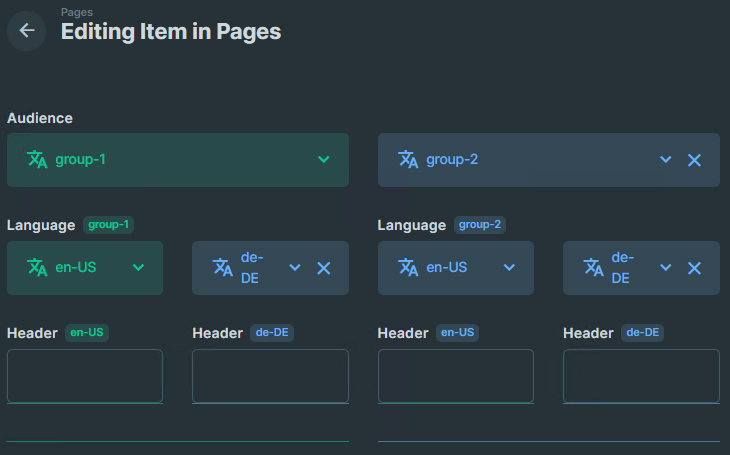Click de-DE badge on group-1 Header
The width and height of the screenshot is (730, 455).
272,333
